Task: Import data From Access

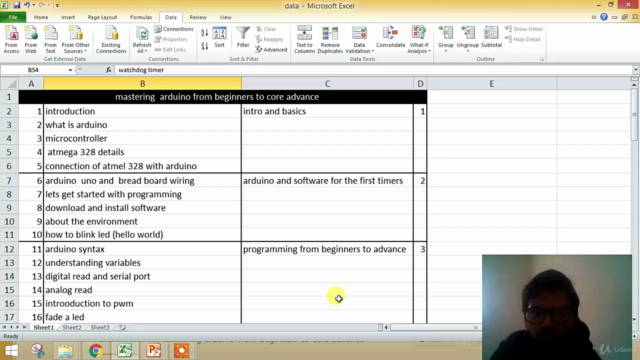Action: (x=11, y=39)
